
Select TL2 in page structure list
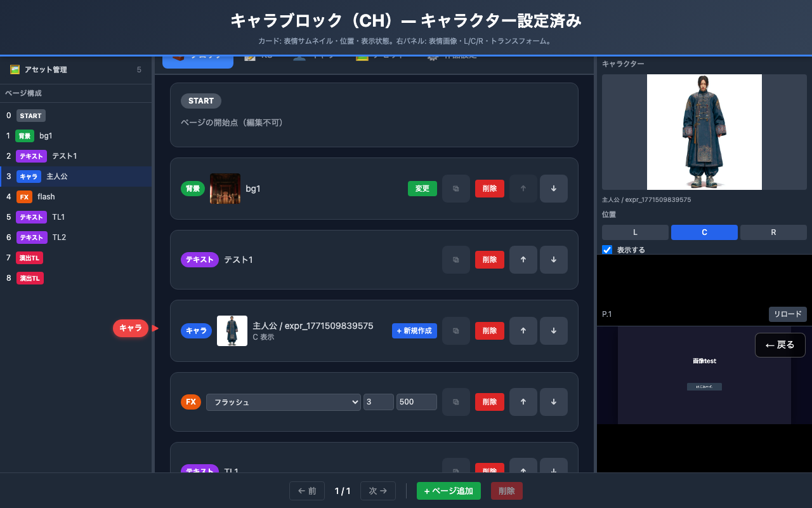click(x=75, y=237)
